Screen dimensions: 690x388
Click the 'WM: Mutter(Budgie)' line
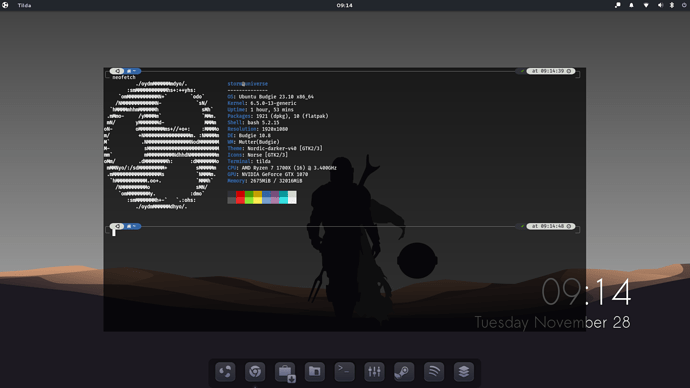253,142
